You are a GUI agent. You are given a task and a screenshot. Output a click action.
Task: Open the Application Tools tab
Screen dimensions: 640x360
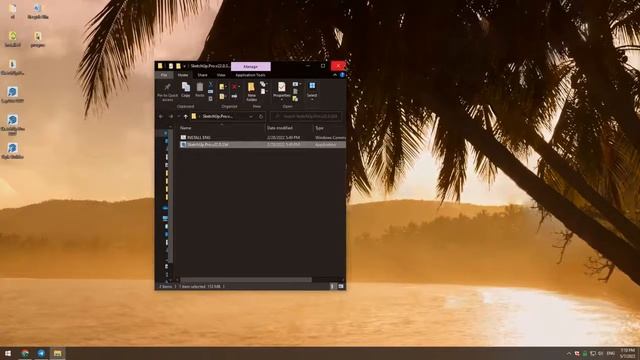click(250, 75)
